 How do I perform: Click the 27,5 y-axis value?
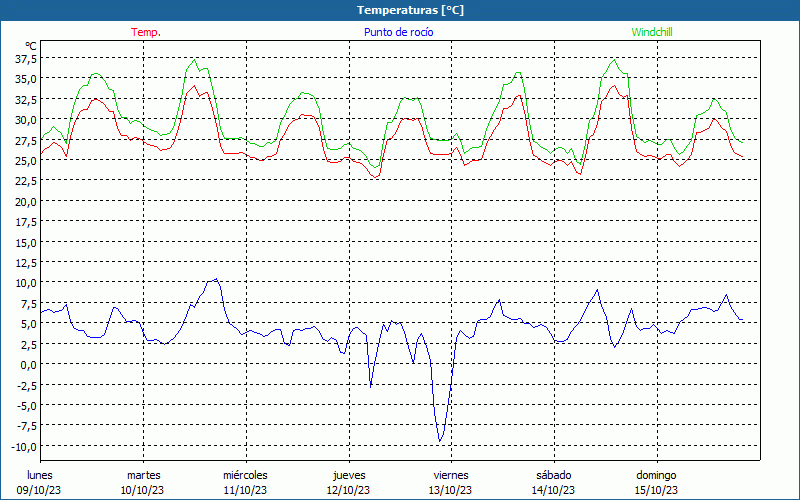coord(25,140)
